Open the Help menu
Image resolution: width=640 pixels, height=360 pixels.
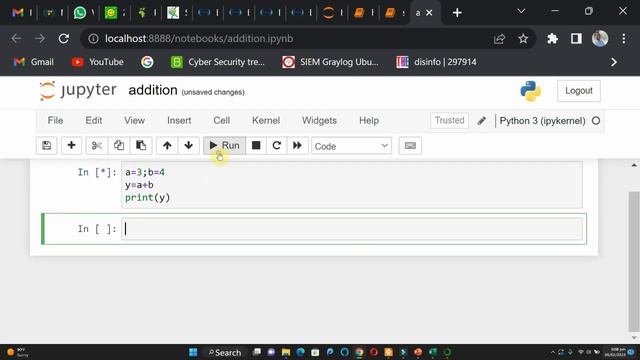click(369, 120)
